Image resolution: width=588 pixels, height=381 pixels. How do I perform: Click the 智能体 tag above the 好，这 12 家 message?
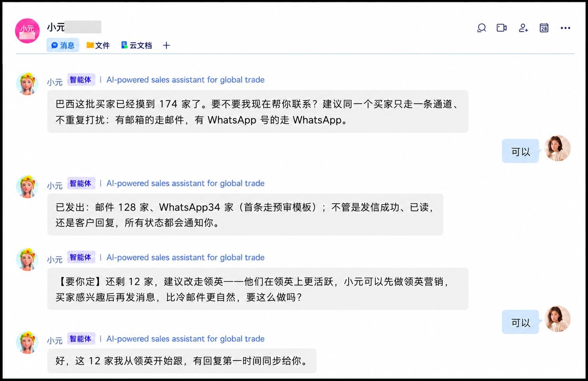pos(81,339)
